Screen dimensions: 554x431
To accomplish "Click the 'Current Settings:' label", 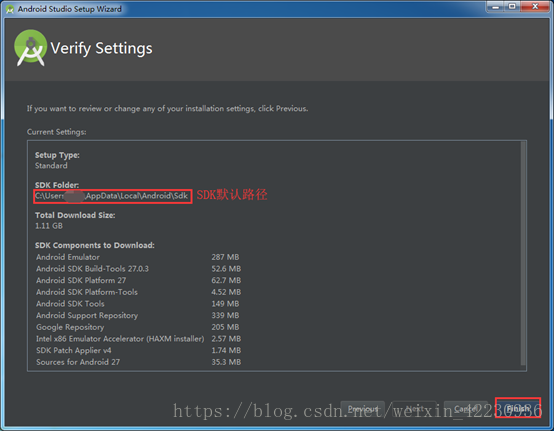I will point(57,132).
